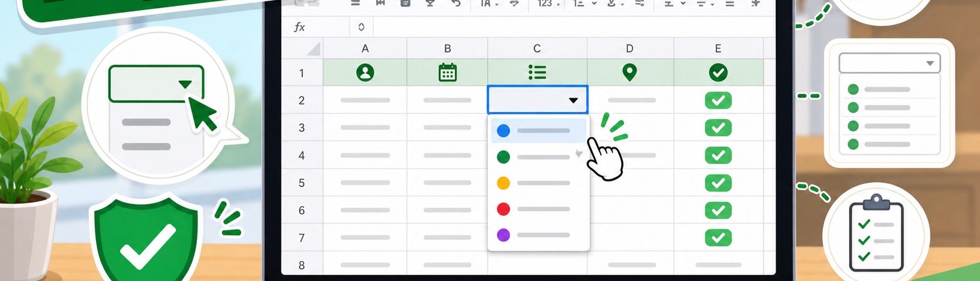Choose the blue dot dropdown option
The width and height of the screenshot is (980, 281).
537,131
